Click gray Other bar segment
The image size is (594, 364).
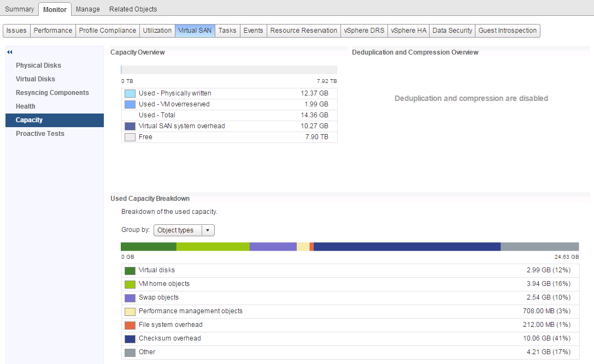(x=540, y=247)
